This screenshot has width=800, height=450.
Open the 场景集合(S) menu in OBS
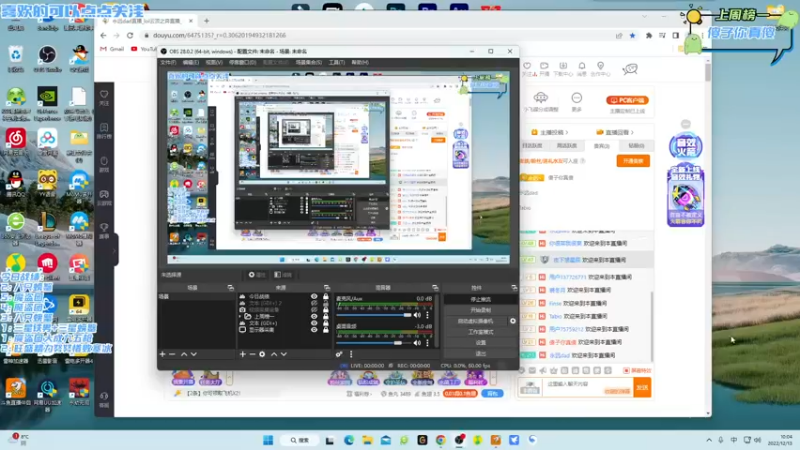[309, 62]
